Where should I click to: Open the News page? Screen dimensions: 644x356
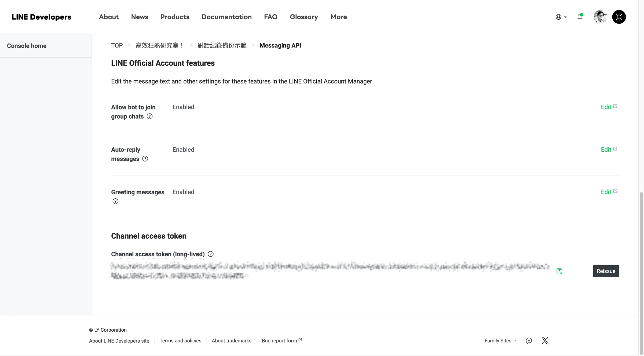click(x=140, y=17)
